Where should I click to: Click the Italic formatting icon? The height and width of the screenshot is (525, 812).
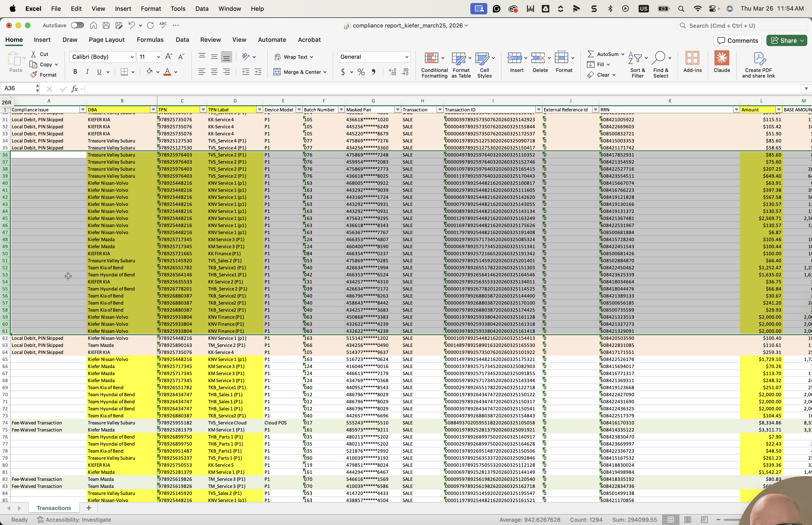(87, 72)
